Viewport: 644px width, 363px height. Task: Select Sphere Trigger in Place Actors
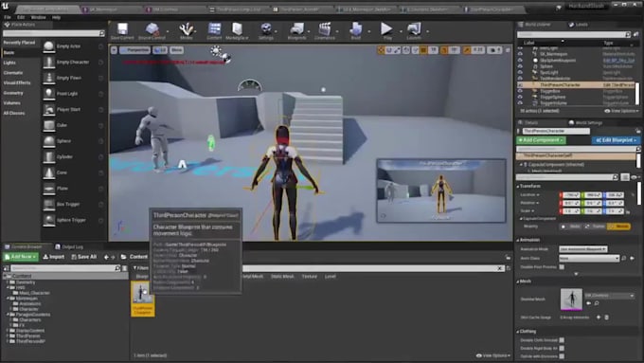tap(74, 220)
